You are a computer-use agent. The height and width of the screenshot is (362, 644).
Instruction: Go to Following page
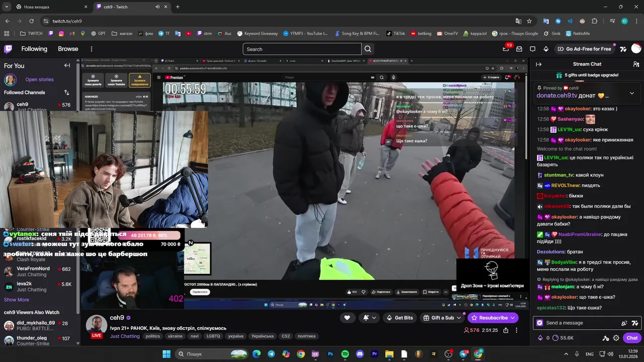(x=34, y=49)
